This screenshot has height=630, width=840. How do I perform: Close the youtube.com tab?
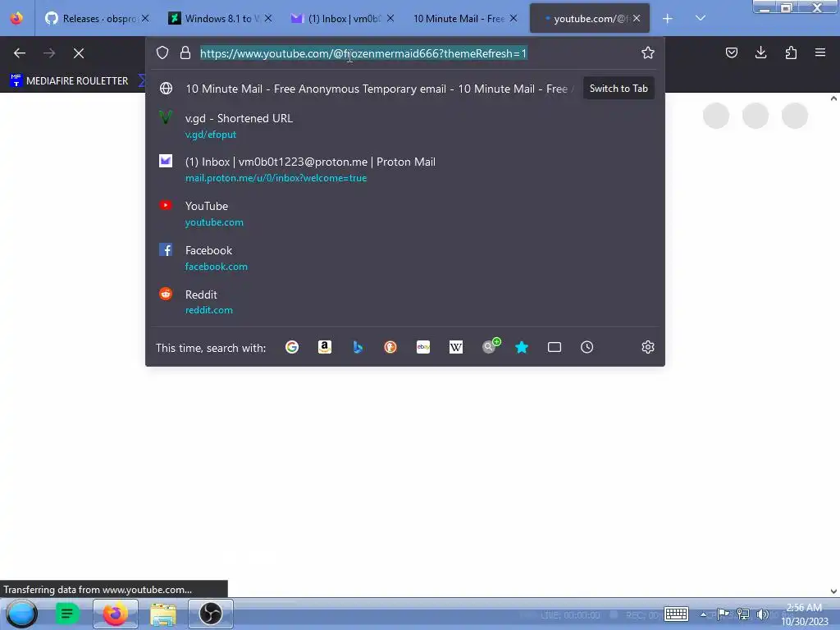pyautogui.click(x=637, y=18)
